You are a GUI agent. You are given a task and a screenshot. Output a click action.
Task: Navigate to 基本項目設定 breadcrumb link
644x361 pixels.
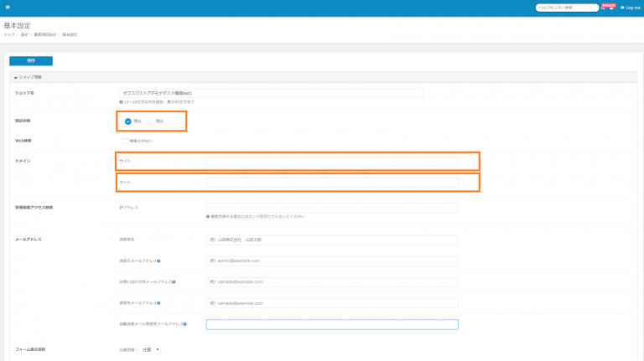(x=45, y=34)
